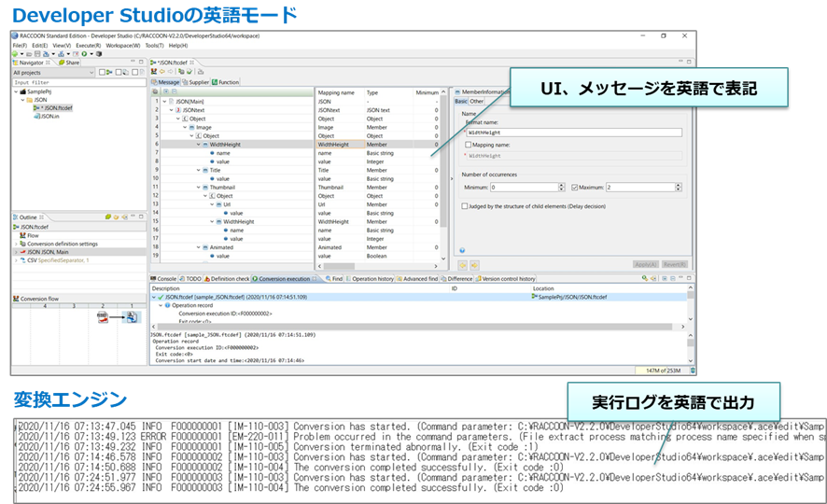Screen dimensions: 827x504
Task: Click the Revert(R) button
Action: coord(675,265)
